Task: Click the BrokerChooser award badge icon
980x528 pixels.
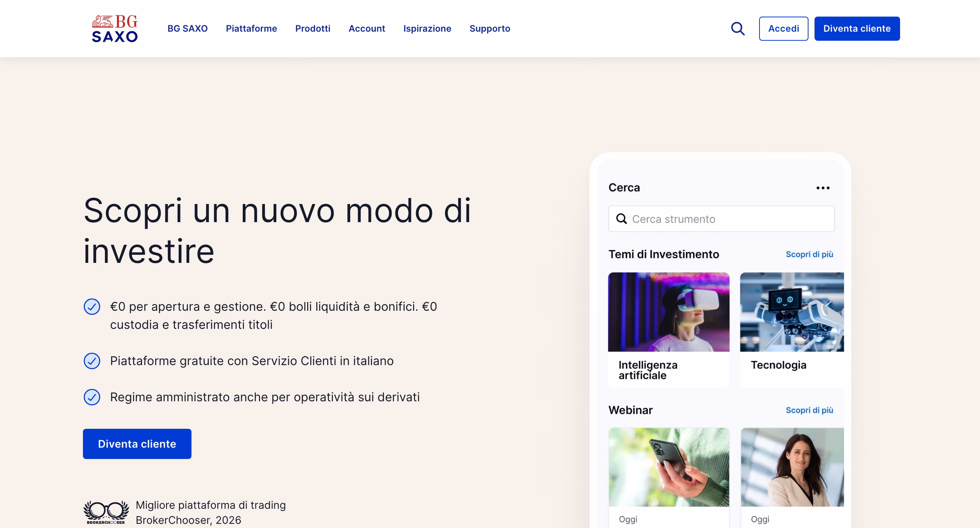Action: click(106, 513)
